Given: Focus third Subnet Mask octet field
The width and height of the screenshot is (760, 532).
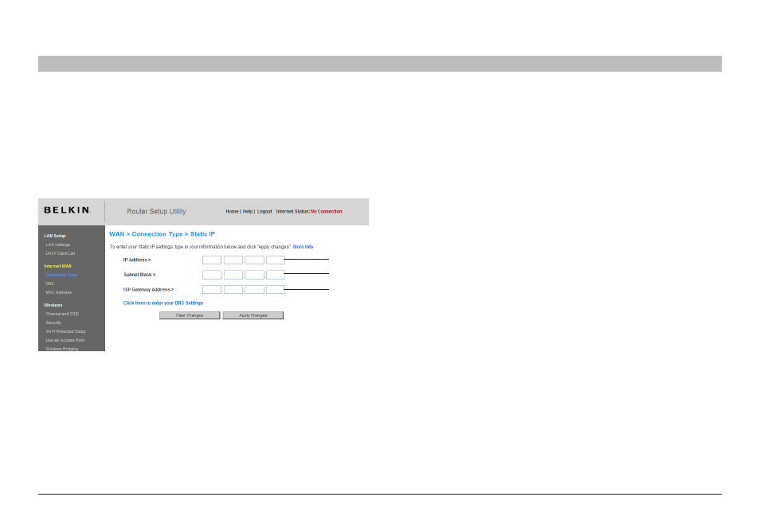Looking at the screenshot, I should coord(254,275).
